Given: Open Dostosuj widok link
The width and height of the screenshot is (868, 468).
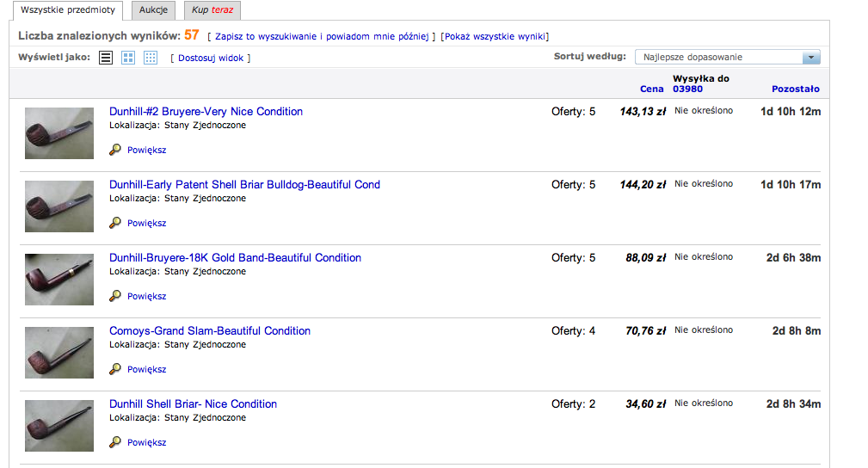Looking at the screenshot, I should (x=211, y=58).
